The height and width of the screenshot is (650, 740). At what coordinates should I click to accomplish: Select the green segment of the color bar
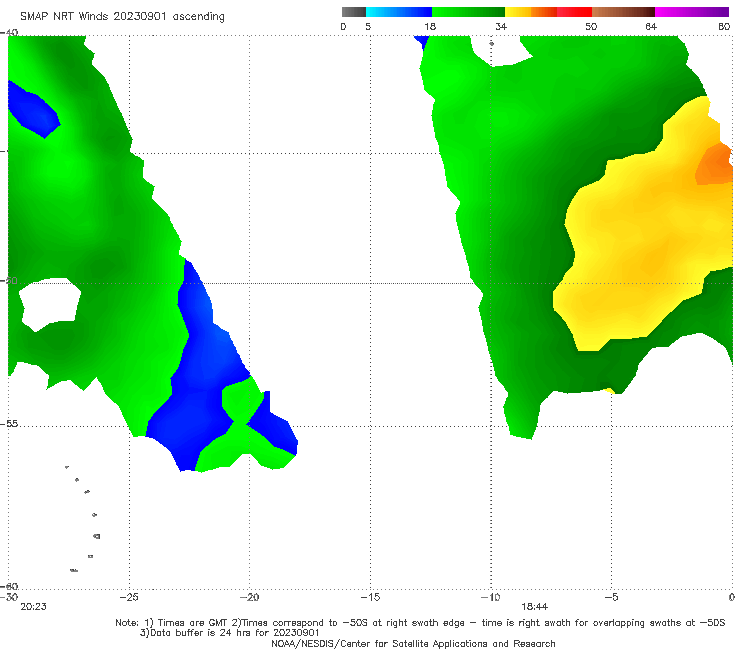[468, 12]
